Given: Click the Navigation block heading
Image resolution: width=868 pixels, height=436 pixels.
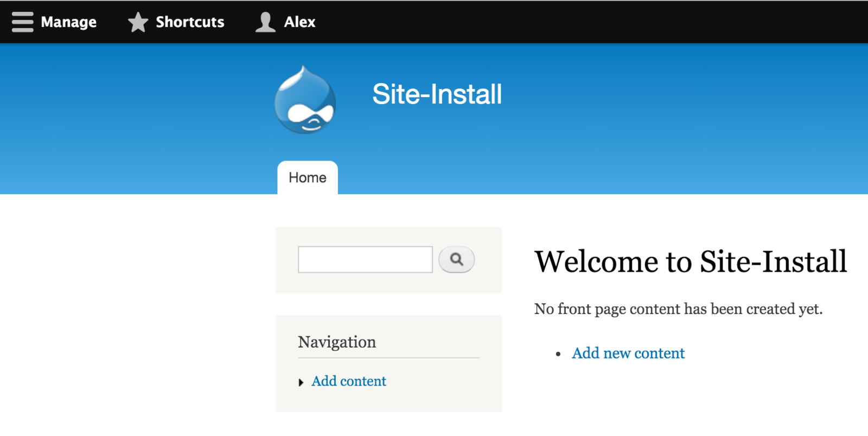Looking at the screenshot, I should (x=337, y=342).
